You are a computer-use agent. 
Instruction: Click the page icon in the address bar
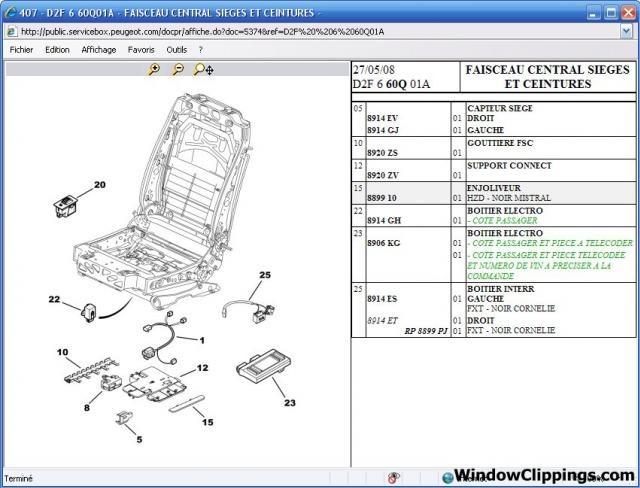click(x=11, y=31)
